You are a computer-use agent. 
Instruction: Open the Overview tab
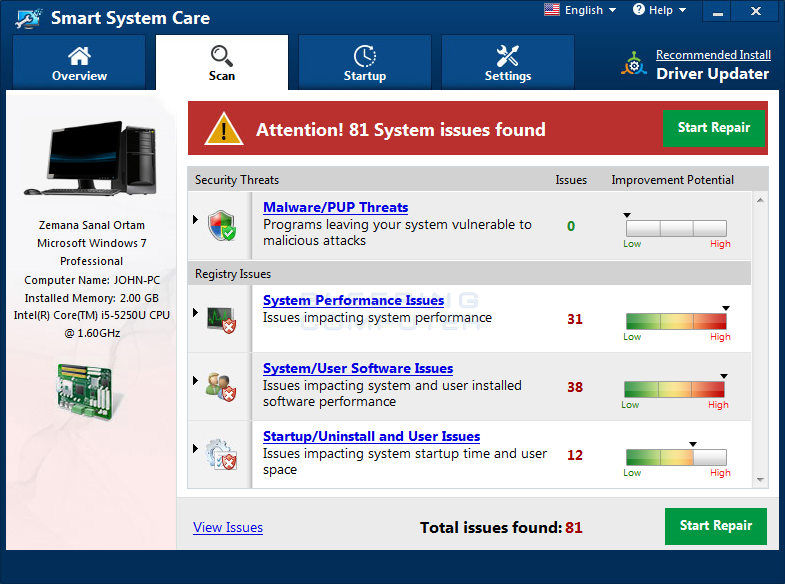point(79,62)
